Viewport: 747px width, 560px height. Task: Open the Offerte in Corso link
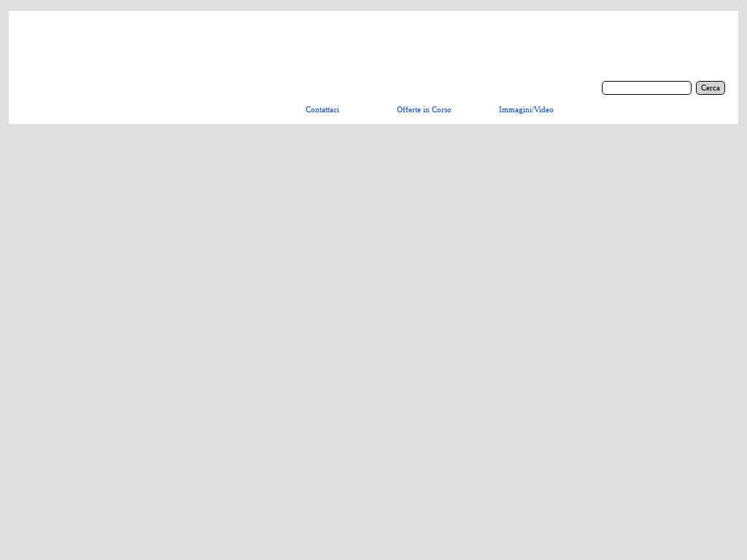[424, 110]
